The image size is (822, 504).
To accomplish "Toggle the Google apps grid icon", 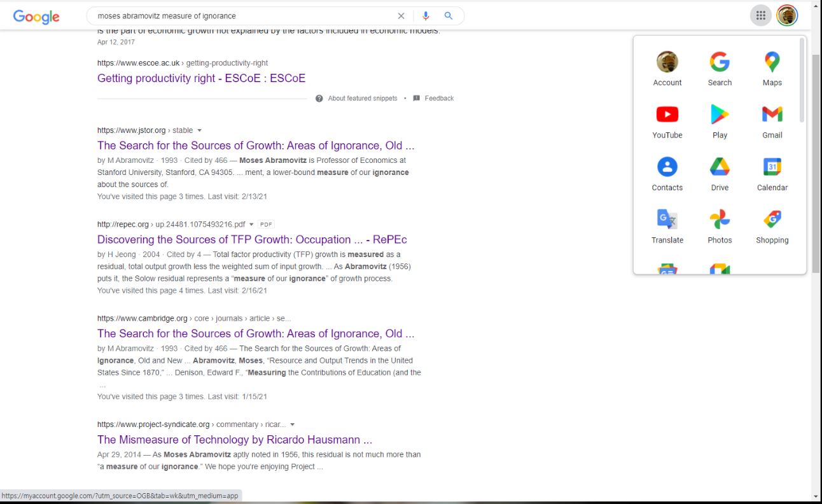I will pyautogui.click(x=761, y=16).
